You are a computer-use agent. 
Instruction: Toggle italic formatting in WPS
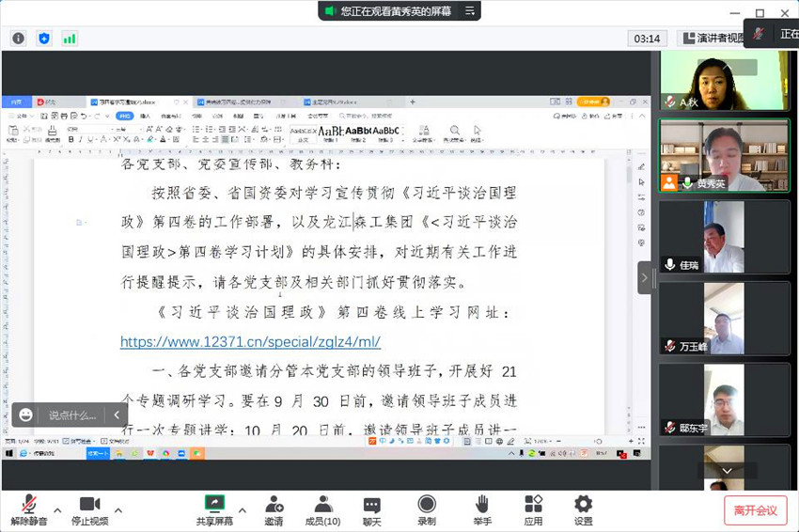81,139
